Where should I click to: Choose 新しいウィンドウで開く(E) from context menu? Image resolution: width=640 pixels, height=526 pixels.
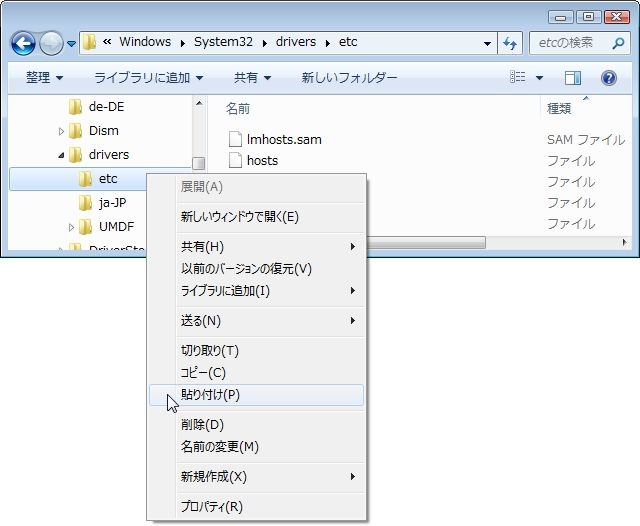(x=256, y=217)
